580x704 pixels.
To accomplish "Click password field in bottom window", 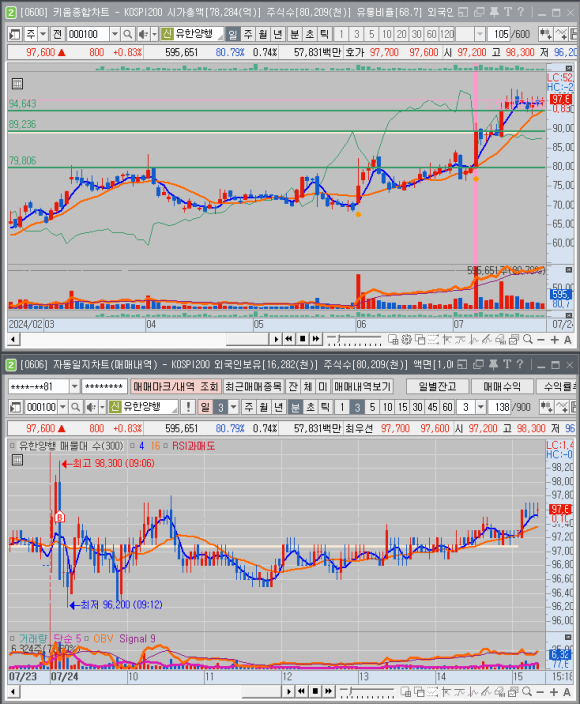I will click(104, 386).
